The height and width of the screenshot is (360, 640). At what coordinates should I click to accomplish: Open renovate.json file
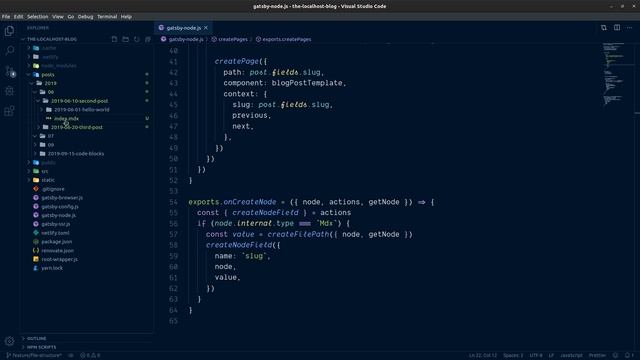pos(58,251)
